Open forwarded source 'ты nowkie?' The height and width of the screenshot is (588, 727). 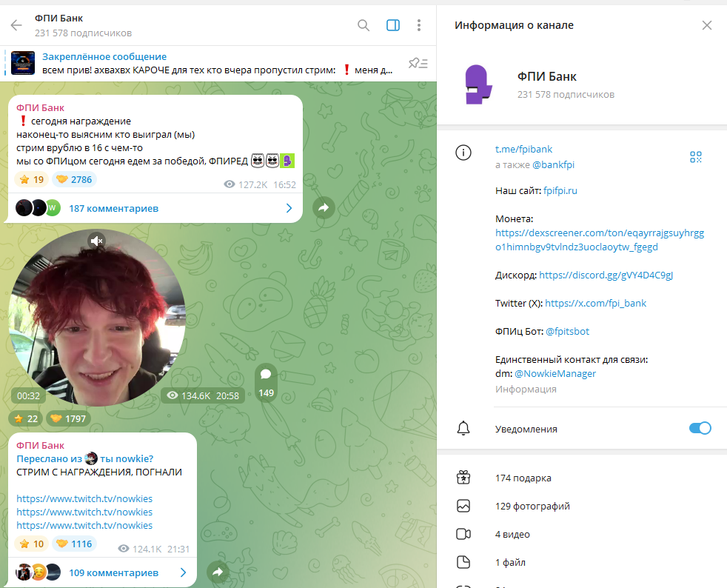[x=127, y=458]
